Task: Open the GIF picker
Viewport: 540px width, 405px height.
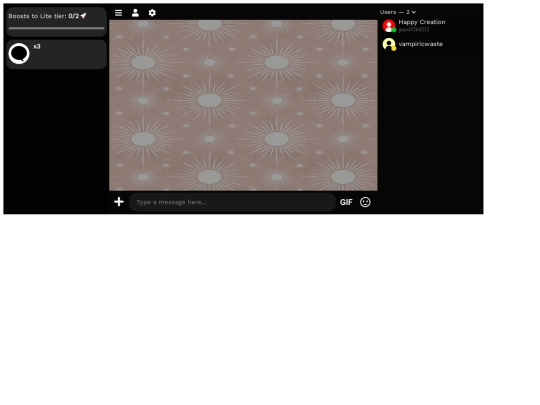Action: pos(346,202)
